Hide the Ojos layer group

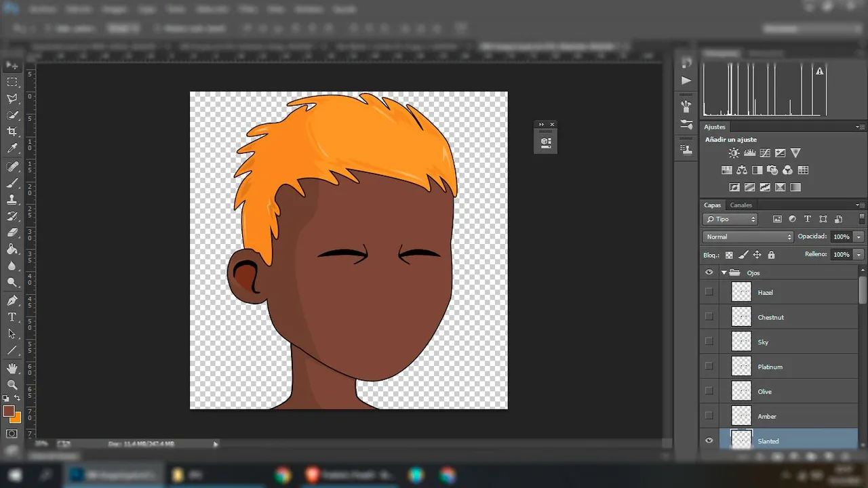(709, 272)
